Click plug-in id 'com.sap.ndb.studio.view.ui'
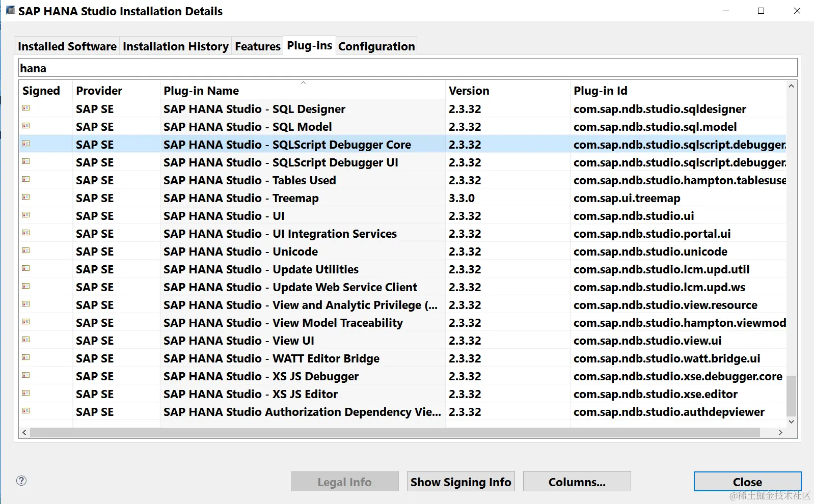 (647, 341)
